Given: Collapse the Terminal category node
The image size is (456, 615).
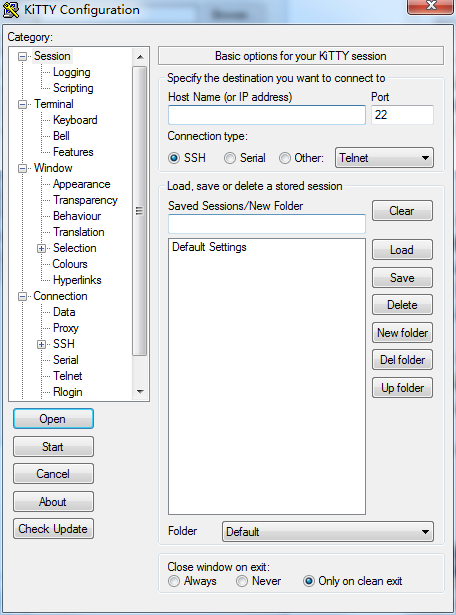Looking at the screenshot, I should click(x=22, y=104).
